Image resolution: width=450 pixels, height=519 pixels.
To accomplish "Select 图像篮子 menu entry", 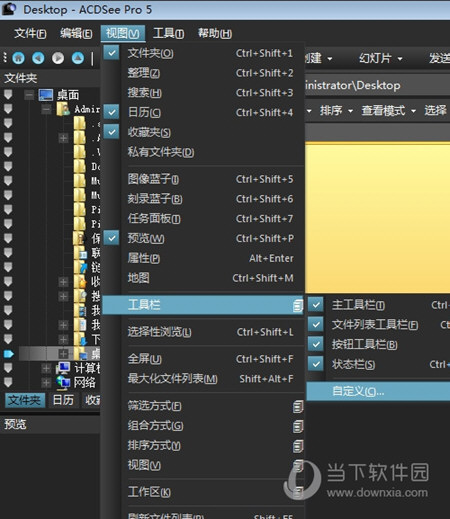I will pos(203,179).
